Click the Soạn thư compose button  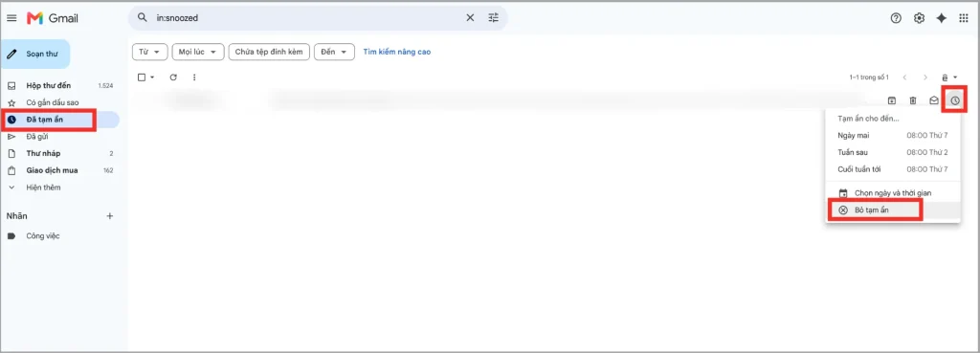click(35, 54)
